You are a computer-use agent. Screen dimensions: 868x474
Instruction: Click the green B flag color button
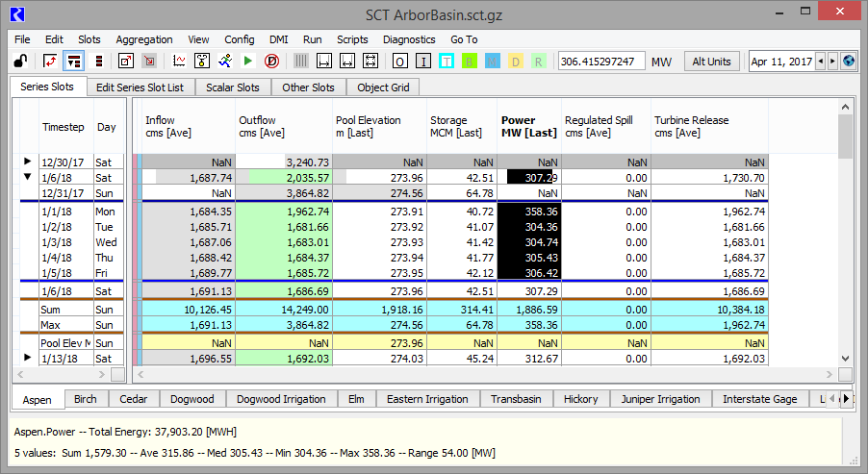pyautogui.click(x=470, y=62)
